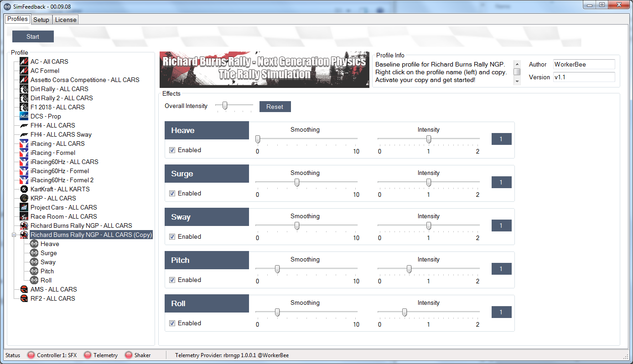633x364 pixels.
Task: Open the Setup tab
Action: click(41, 20)
